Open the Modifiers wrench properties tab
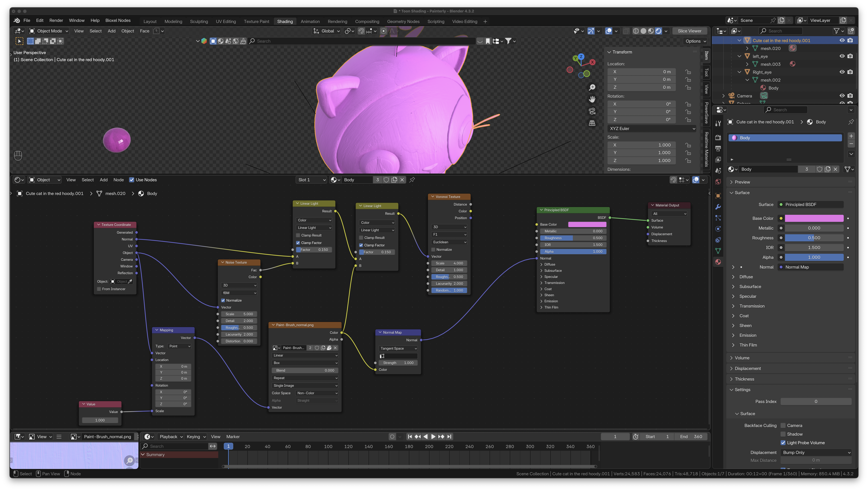Screen dimensions: 868x490 coord(718,207)
